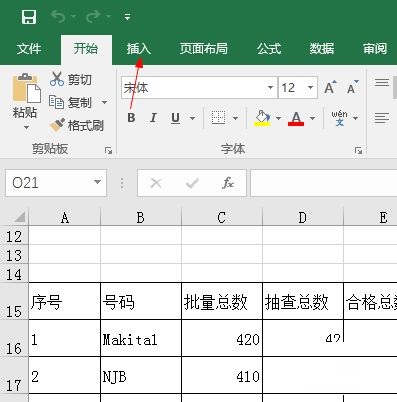397x402 pixels.
Task: Click Increase Font Size icon
Action: tap(330, 87)
